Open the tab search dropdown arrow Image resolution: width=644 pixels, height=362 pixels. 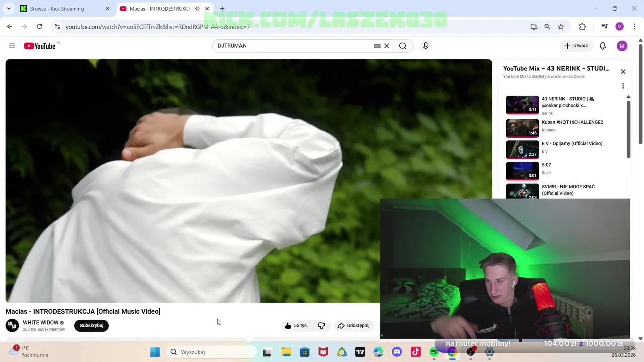coord(9,9)
